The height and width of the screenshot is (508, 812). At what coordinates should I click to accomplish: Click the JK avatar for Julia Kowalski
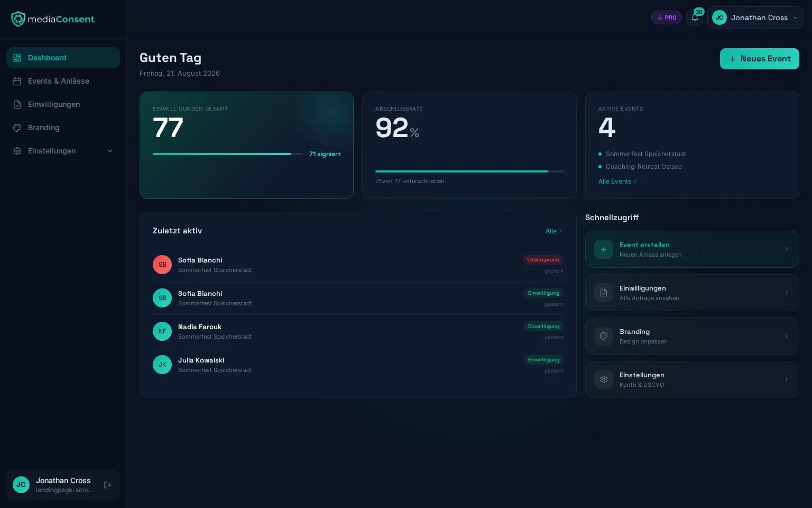coord(162,365)
